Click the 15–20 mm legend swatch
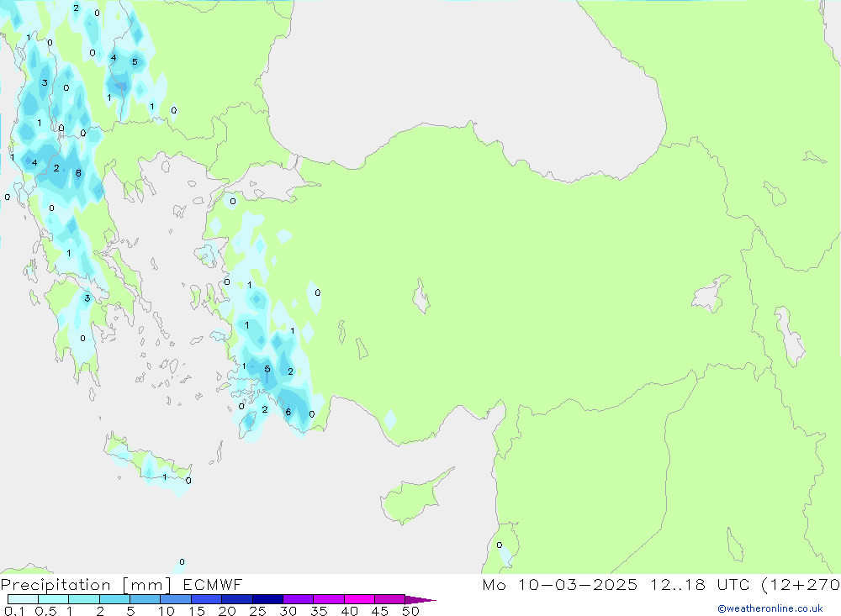Screen dimensions: 841x616 [x=206, y=599]
